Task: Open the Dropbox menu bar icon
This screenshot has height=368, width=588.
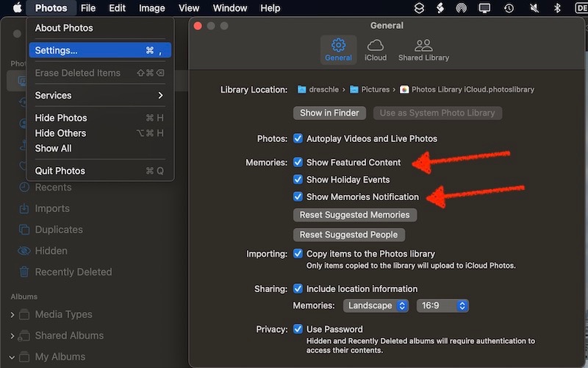Action: click(x=419, y=8)
